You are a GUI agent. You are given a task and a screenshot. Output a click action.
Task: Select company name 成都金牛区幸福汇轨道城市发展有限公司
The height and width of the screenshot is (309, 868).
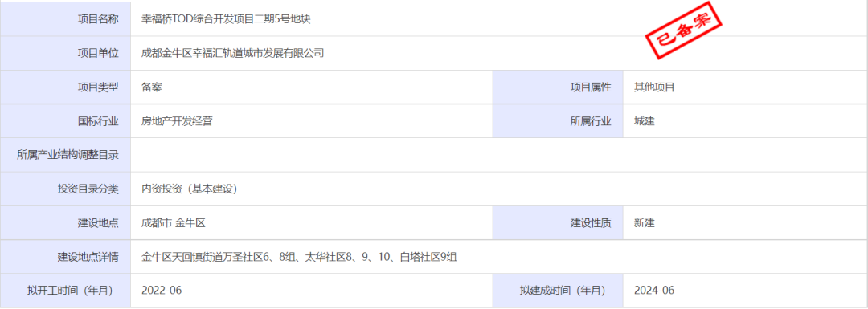[232, 53]
